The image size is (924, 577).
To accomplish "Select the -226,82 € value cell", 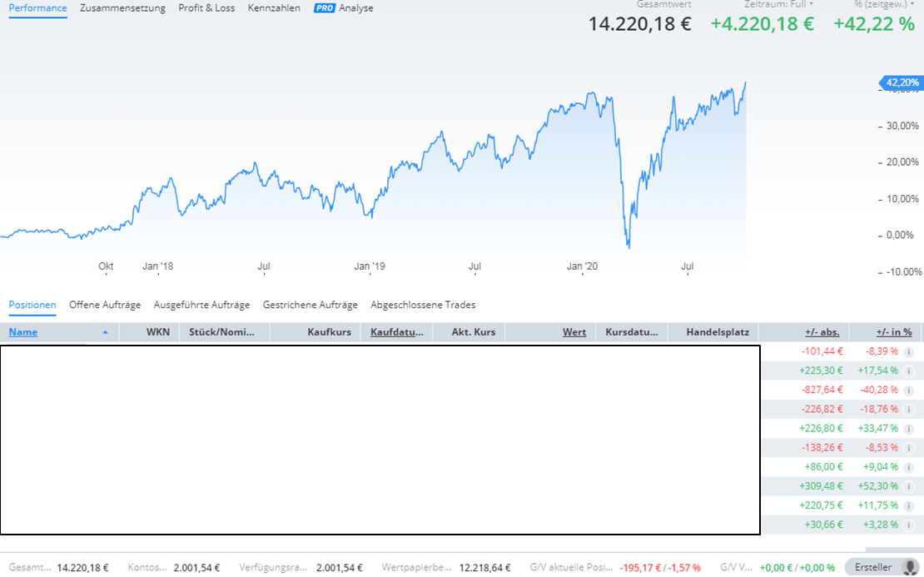I will click(x=822, y=409).
